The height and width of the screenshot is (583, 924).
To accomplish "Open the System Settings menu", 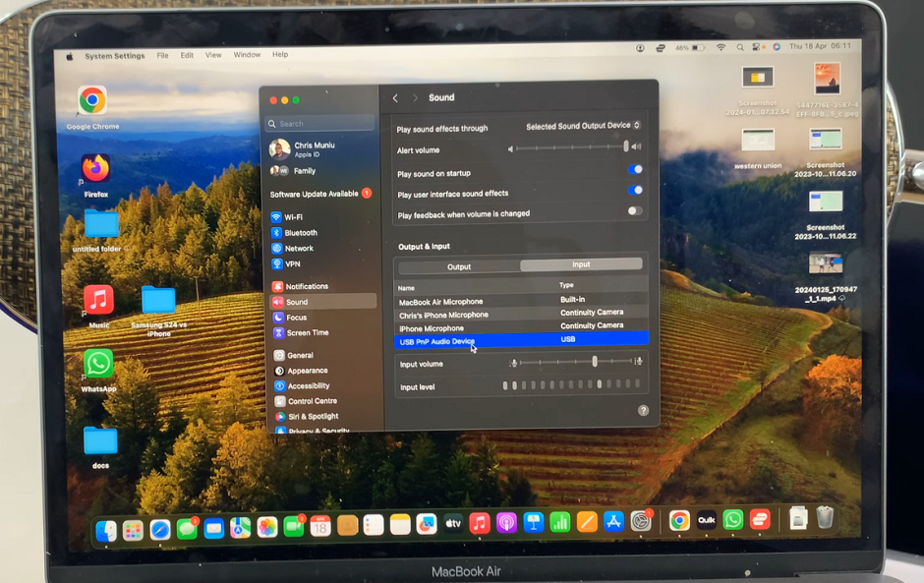I will [x=114, y=56].
